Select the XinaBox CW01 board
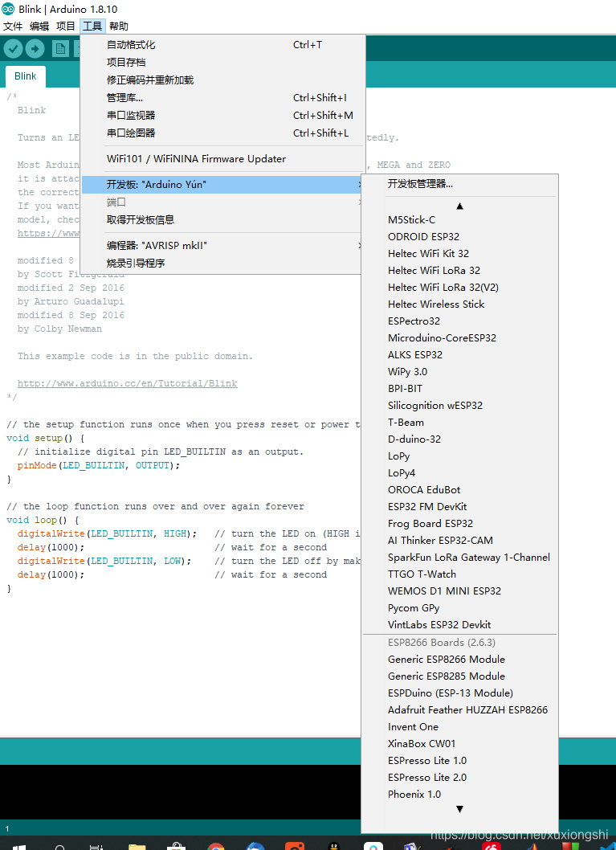The width and height of the screenshot is (616, 850). click(x=460, y=744)
